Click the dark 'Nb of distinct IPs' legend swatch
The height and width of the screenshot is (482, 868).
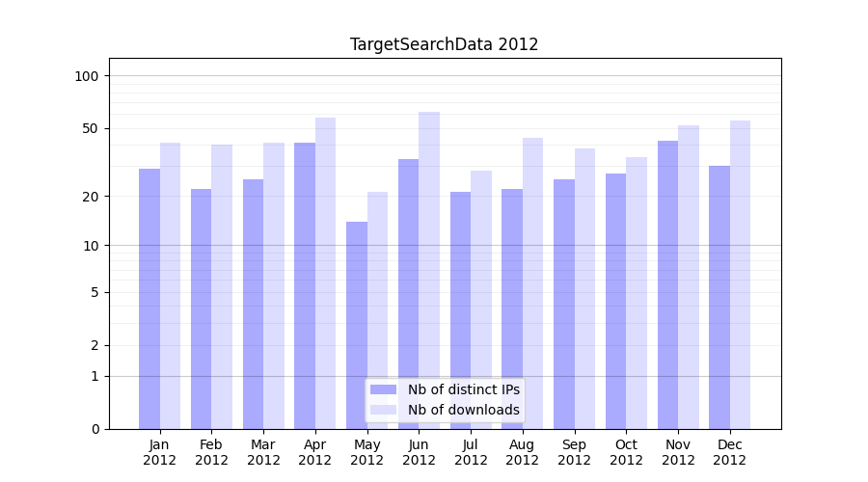pyautogui.click(x=383, y=389)
